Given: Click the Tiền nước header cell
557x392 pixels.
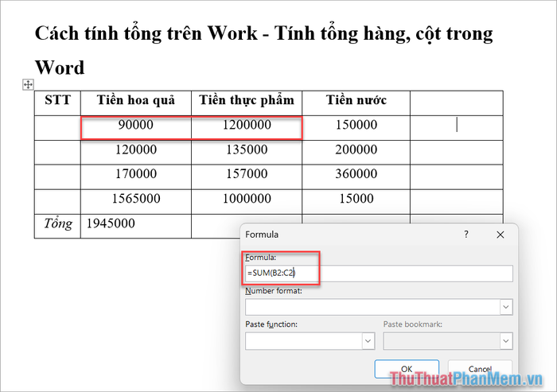Looking at the screenshot, I should (x=356, y=103).
